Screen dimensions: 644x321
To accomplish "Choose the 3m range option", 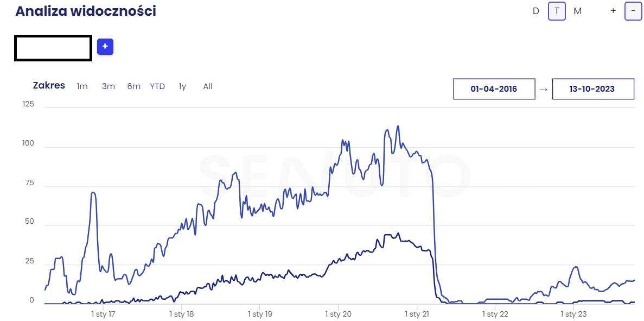I will coord(109,86).
